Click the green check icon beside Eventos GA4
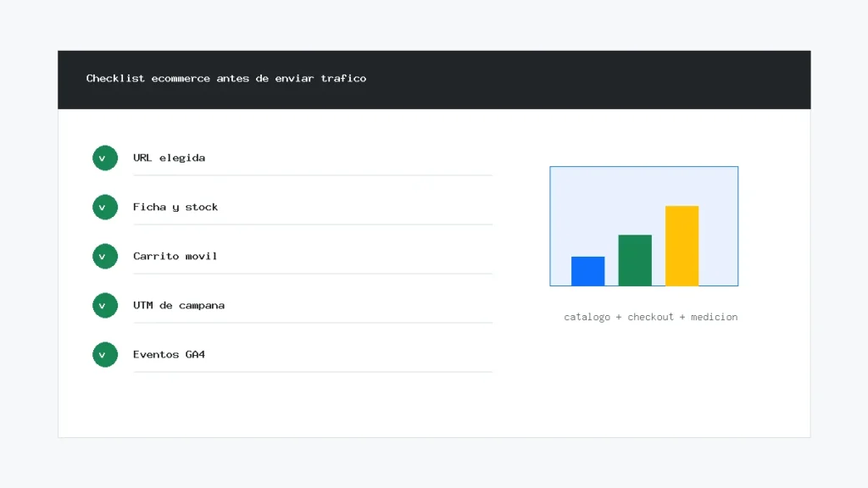868x488 pixels. click(x=105, y=355)
